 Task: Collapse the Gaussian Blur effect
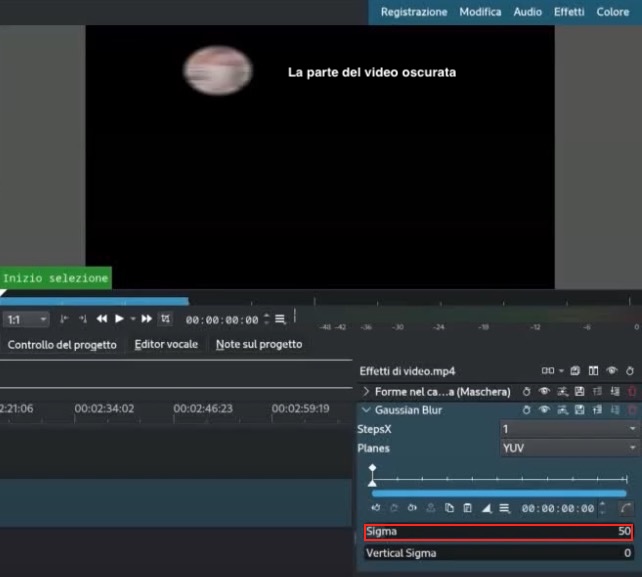(366, 410)
